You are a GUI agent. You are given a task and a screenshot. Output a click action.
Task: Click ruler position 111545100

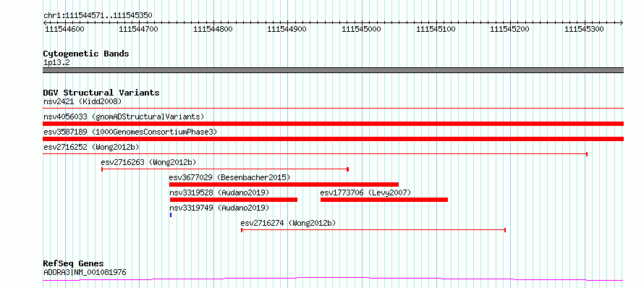pos(436,29)
